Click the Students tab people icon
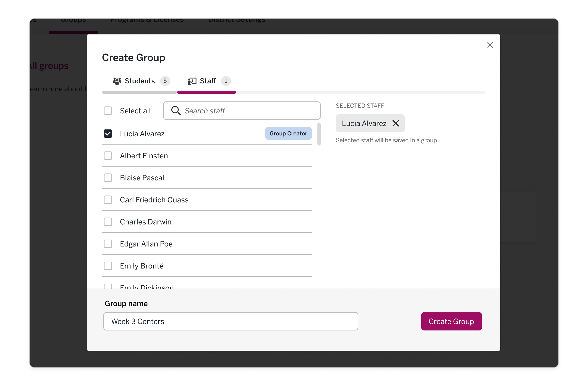The height and width of the screenshot is (386, 588). point(117,81)
